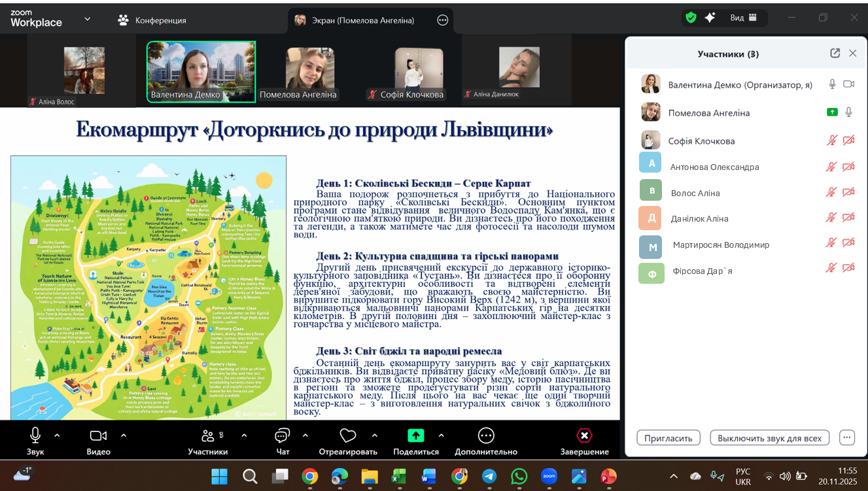The height and width of the screenshot is (491, 868).
Task: Switch to the Конференция tab
Action: tap(152, 20)
